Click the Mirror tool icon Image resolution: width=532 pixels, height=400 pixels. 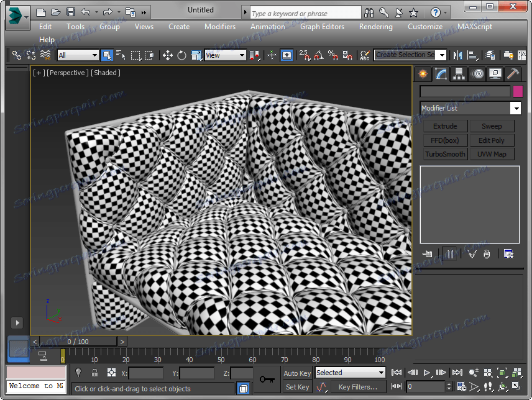click(x=458, y=55)
